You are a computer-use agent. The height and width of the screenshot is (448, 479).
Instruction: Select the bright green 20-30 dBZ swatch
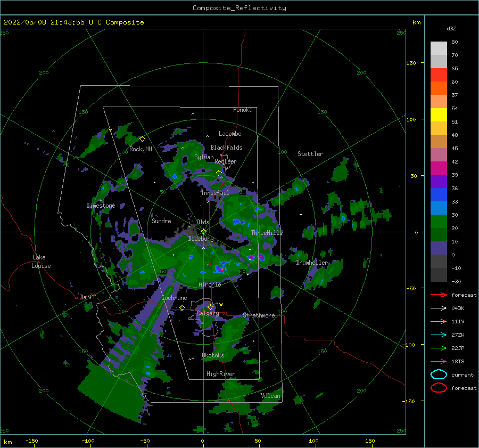(x=439, y=222)
